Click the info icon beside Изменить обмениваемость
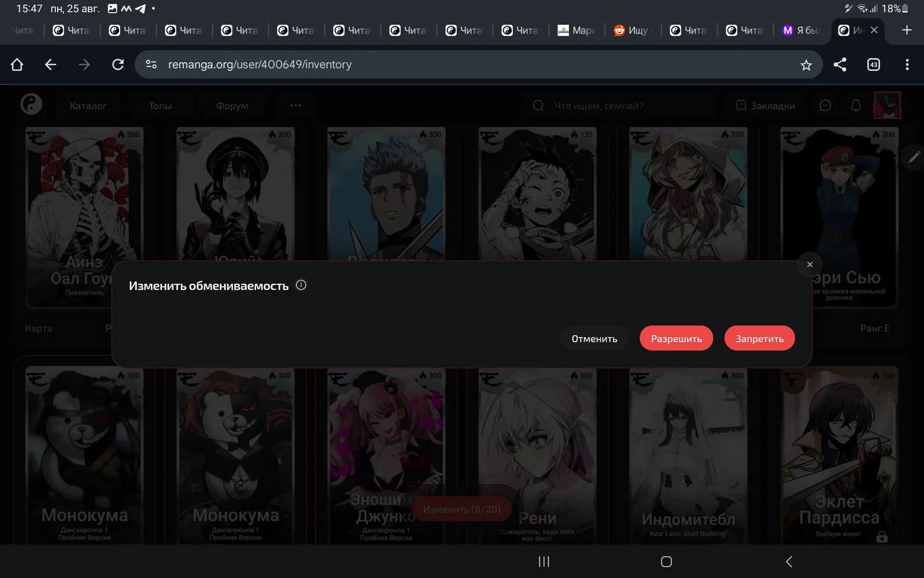This screenshot has width=924, height=578. pos(301,285)
